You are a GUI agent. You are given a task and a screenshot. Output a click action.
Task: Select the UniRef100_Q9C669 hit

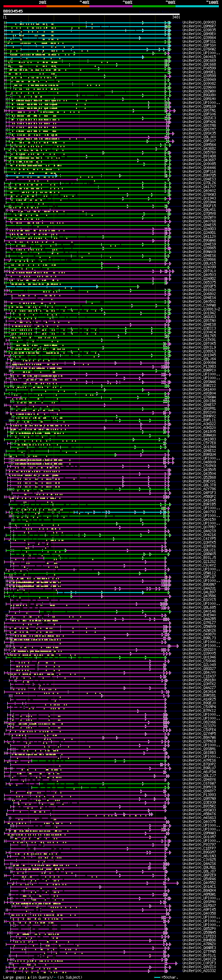click(x=199, y=60)
